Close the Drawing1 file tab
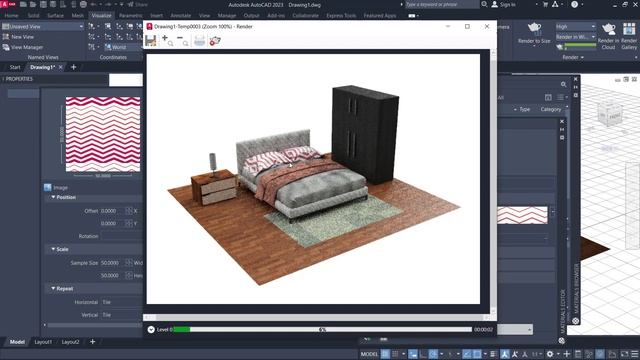The height and width of the screenshot is (360, 640). [60, 67]
